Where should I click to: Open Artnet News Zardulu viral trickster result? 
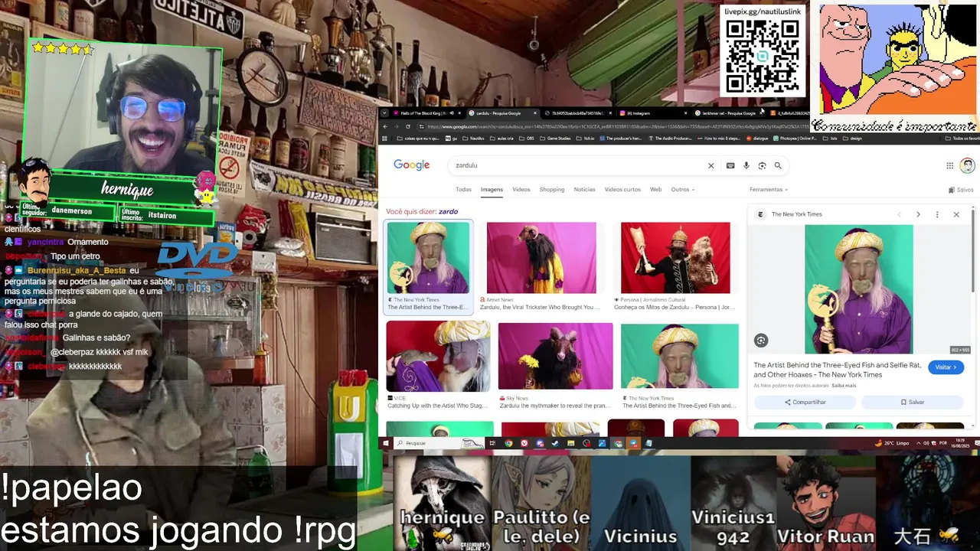541,266
